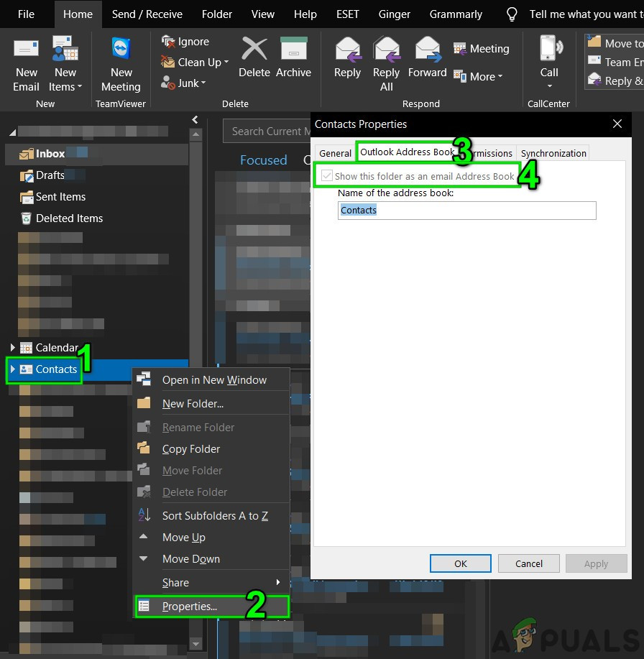Open the Call dropdown in CallCenter
This screenshot has height=659, width=644.
[549, 63]
